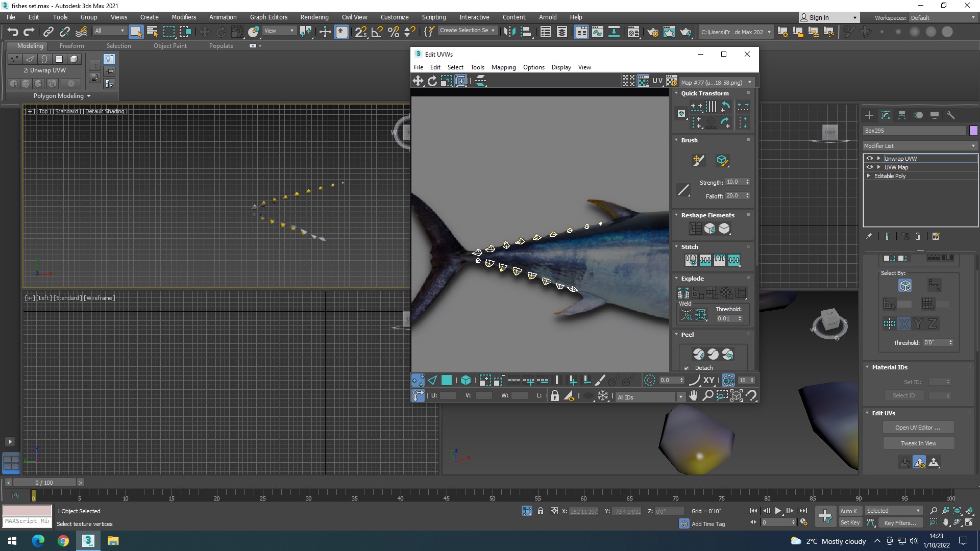Open the Modifier List dropdown
This screenshot has width=980, height=551.
(920, 146)
